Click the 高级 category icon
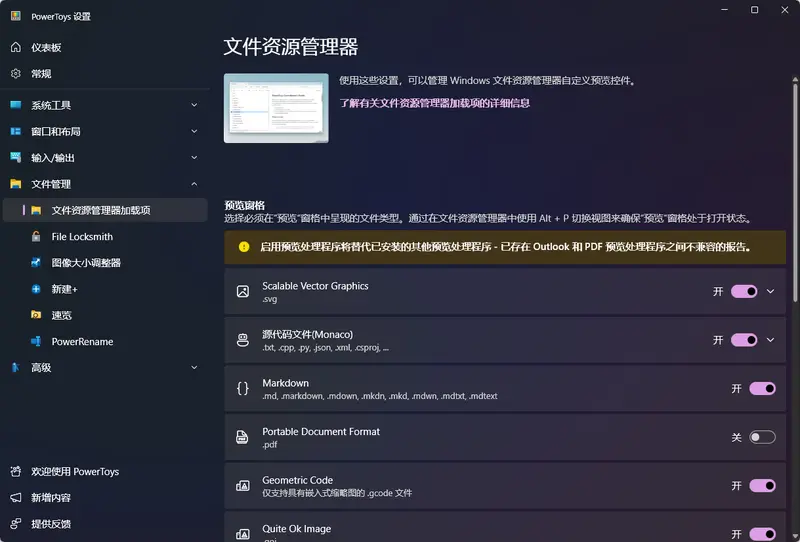 coord(16,367)
